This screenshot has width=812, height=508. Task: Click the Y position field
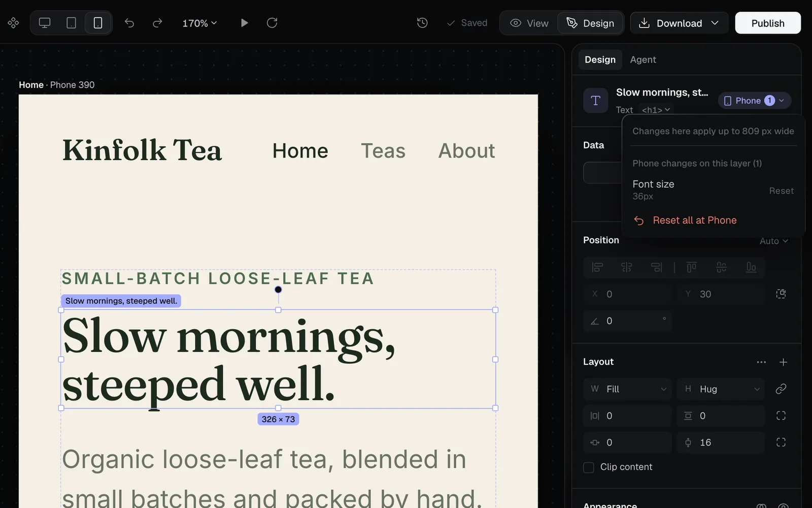click(x=721, y=294)
